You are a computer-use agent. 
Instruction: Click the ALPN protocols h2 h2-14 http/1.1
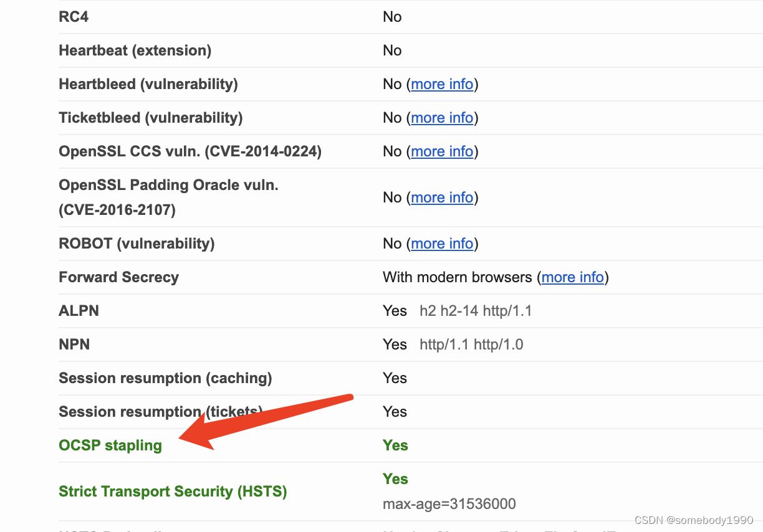click(476, 311)
